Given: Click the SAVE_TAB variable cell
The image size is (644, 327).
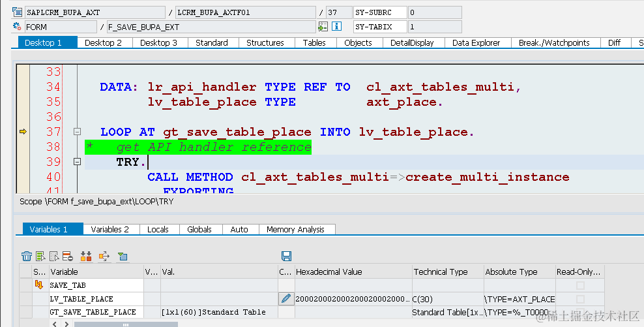Looking at the screenshot, I should 96,285.
